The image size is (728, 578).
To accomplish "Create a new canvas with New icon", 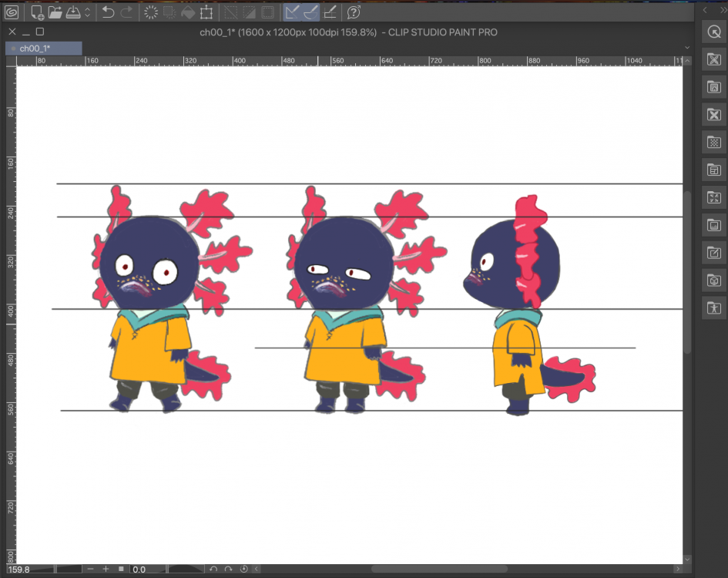I will [36, 12].
